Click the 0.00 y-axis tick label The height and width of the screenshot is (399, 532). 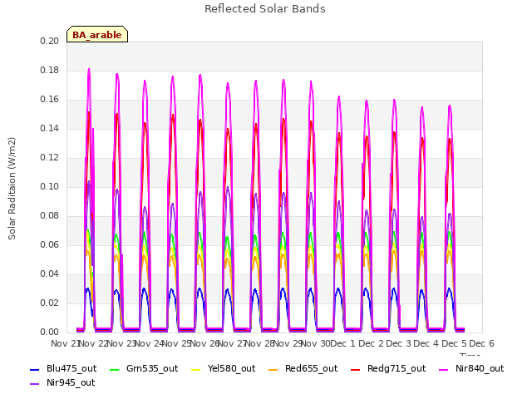click(50, 332)
